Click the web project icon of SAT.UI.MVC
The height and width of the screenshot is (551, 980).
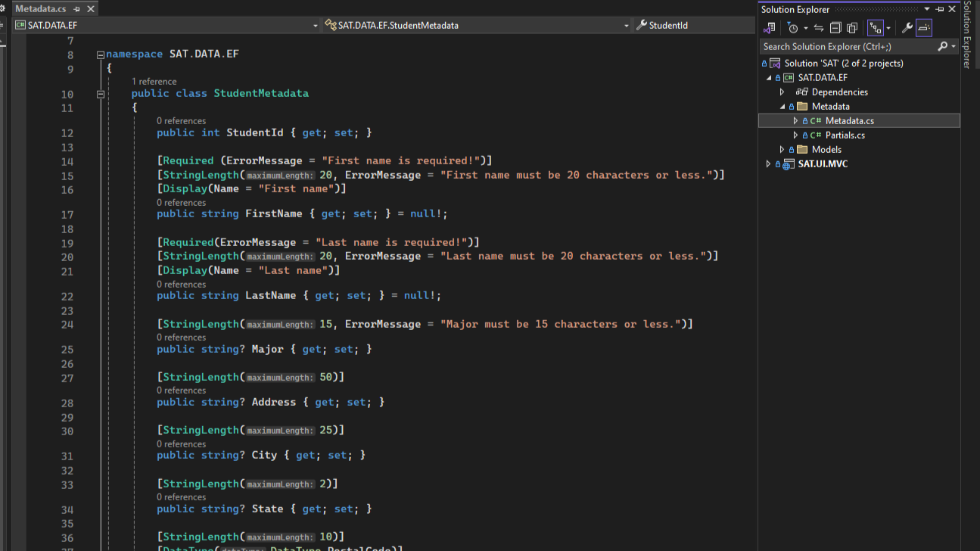click(x=789, y=163)
